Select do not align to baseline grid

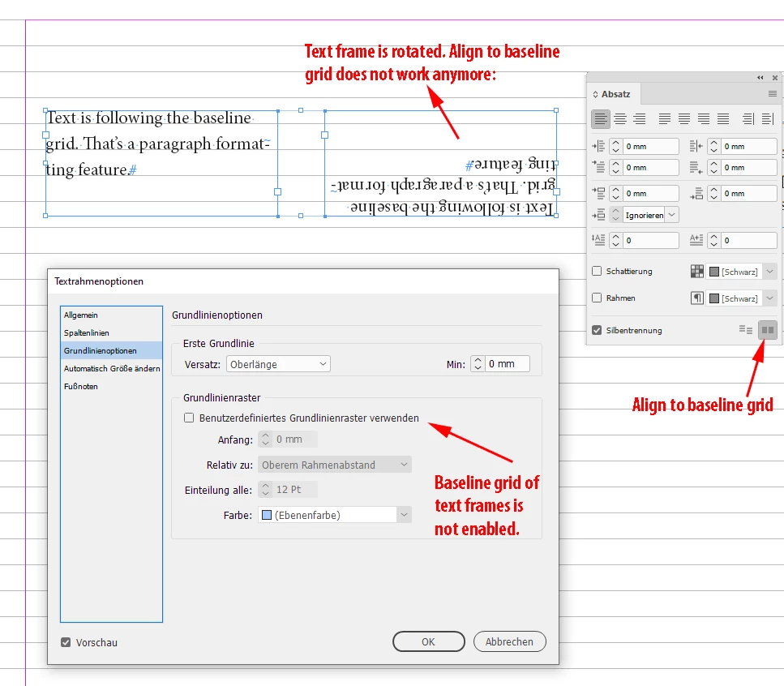tap(746, 329)
